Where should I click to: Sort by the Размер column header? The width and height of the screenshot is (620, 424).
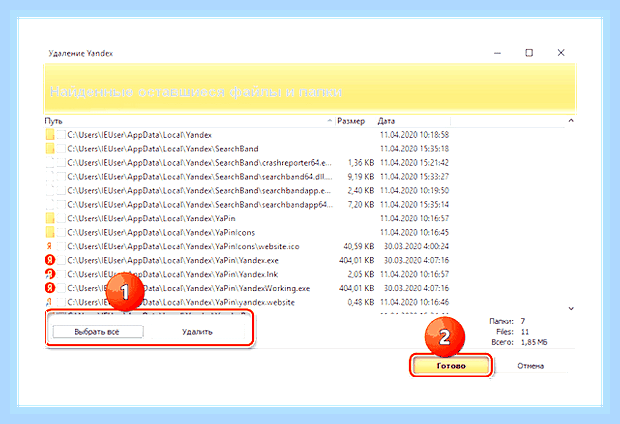point(355,121)
